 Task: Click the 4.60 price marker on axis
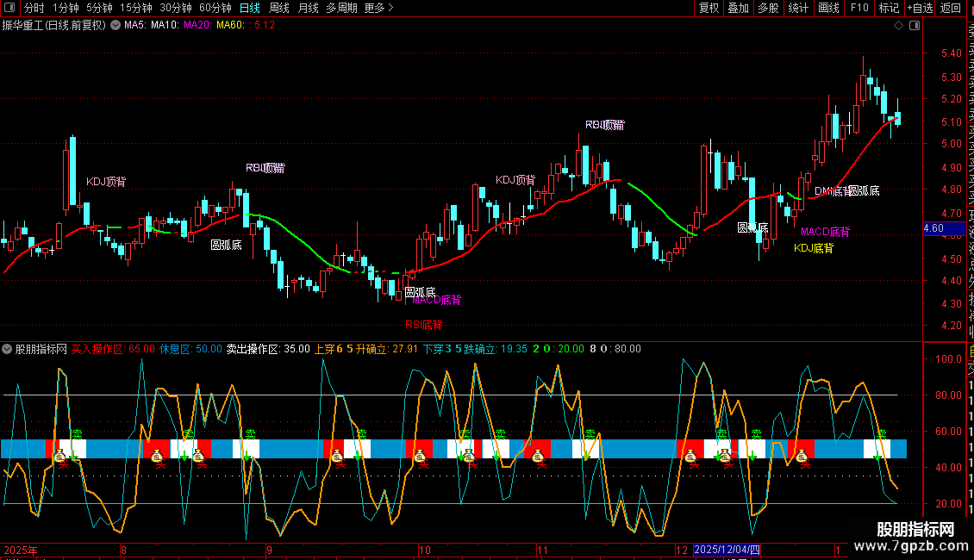[x=944, y=228]
